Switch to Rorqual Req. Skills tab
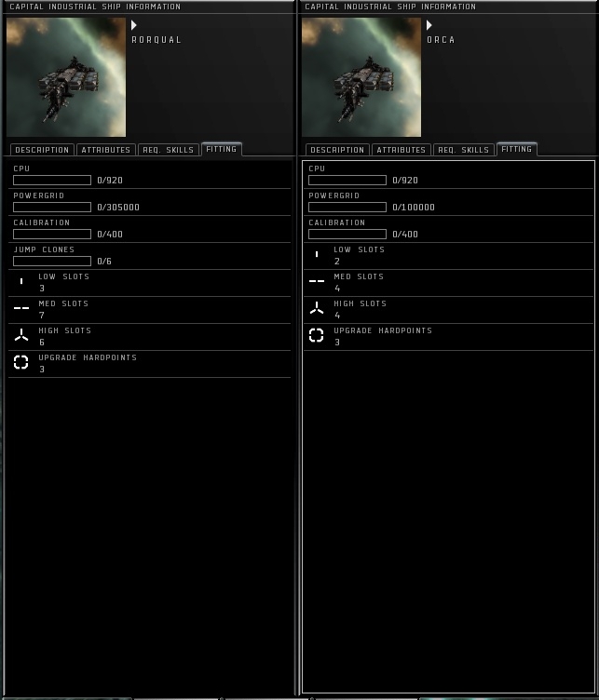This screenshot has width=599, height=700. point(169,150)
